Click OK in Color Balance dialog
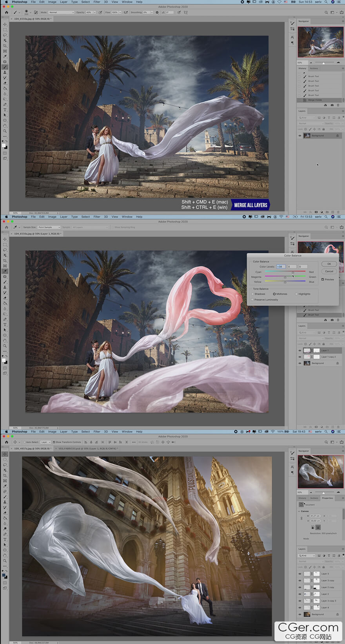345x644 pixels. coord(329,264)
